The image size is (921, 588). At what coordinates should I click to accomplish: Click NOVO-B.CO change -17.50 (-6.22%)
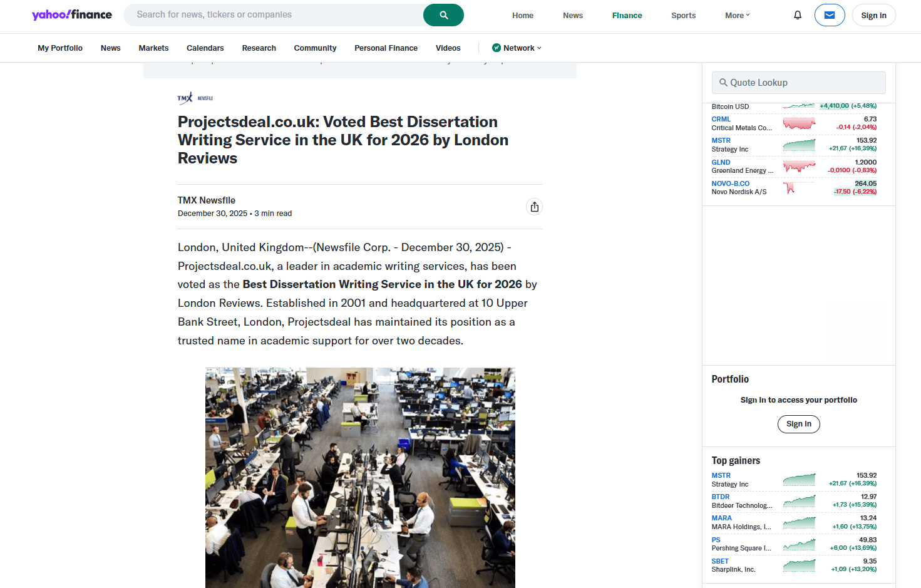coord(855,192)
